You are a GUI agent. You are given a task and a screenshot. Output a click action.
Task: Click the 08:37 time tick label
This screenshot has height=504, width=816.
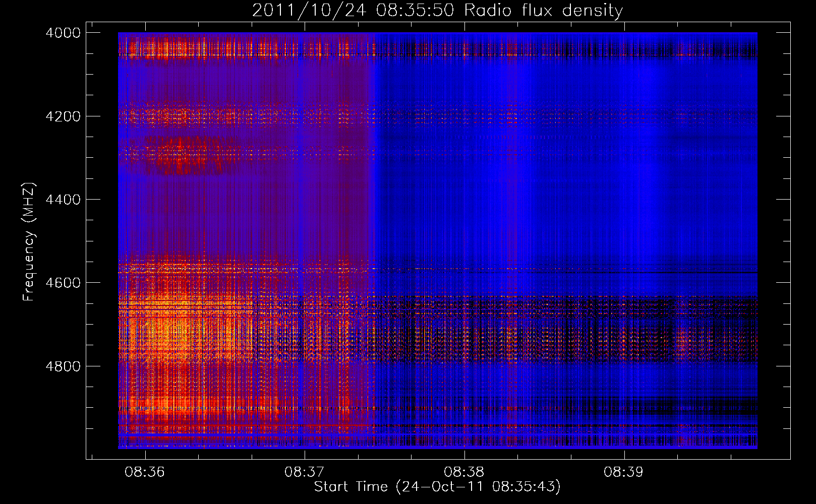[x=305, y=472]
